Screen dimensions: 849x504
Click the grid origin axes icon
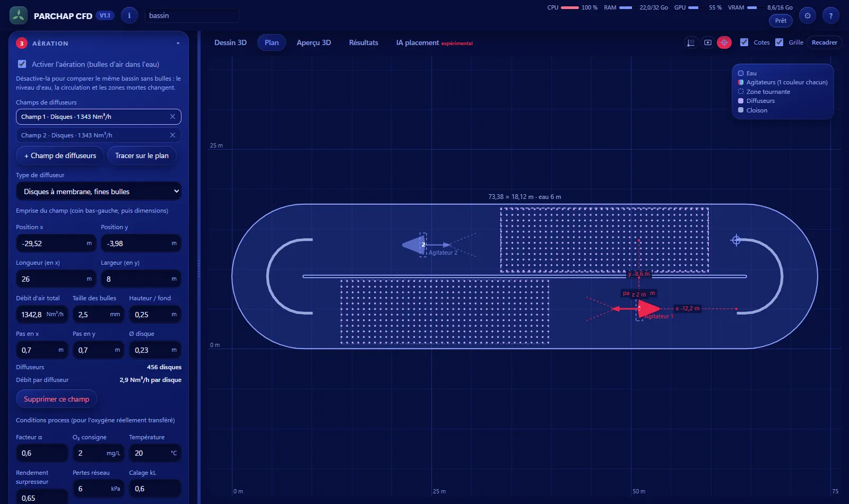pyautogui.click(x=691, y=42)
